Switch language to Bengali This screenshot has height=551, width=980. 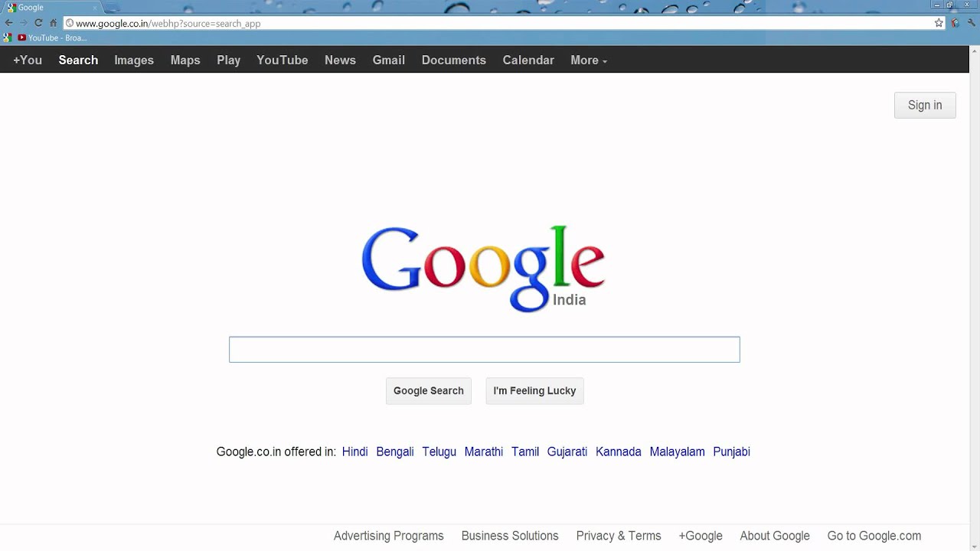pyautogui.click(x=395, y=452)
